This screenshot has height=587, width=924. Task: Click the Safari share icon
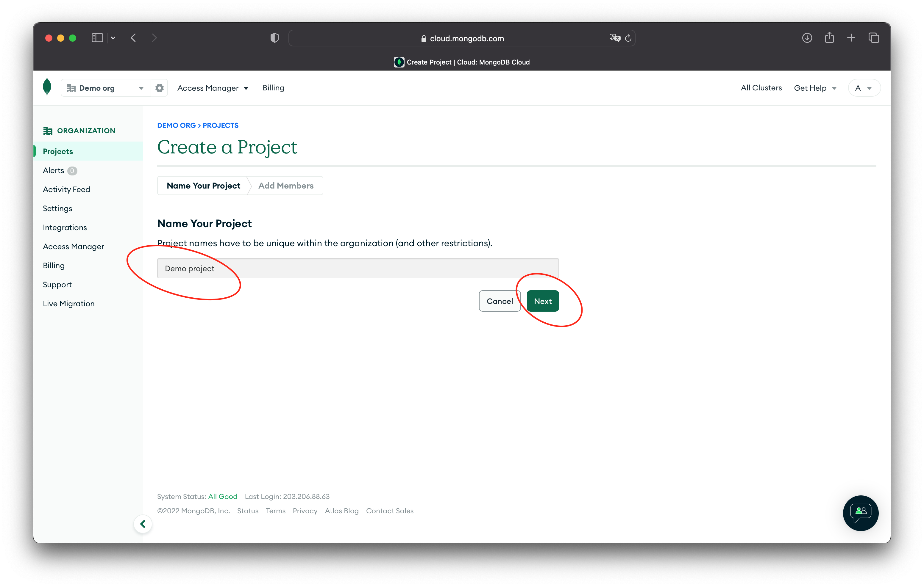829,38
